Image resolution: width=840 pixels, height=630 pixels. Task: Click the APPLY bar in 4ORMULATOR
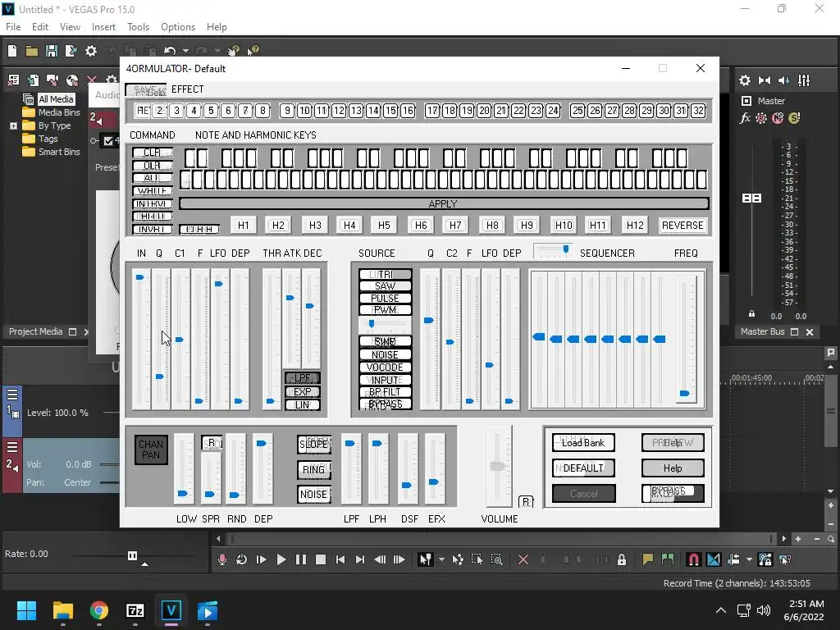(444, 203)
